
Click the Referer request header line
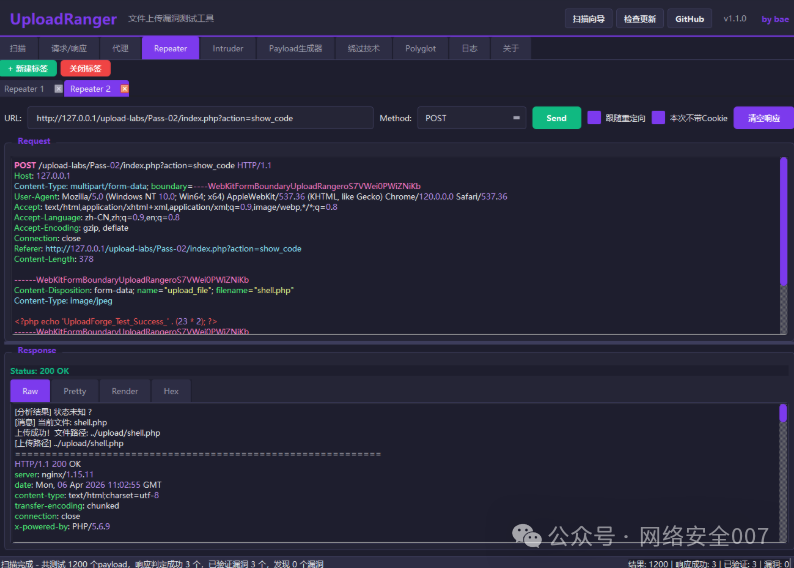(x=157, y=249)
